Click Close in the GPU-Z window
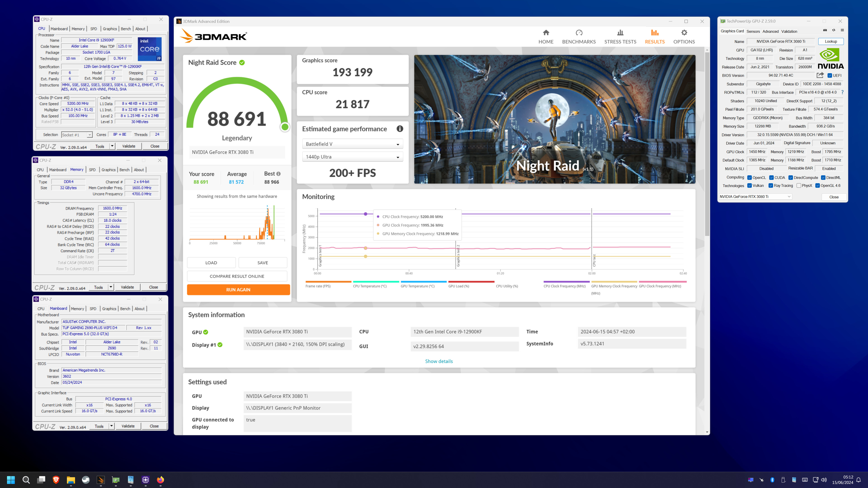Viewport: 868px width, 488px height. click(x=834, y=197)
